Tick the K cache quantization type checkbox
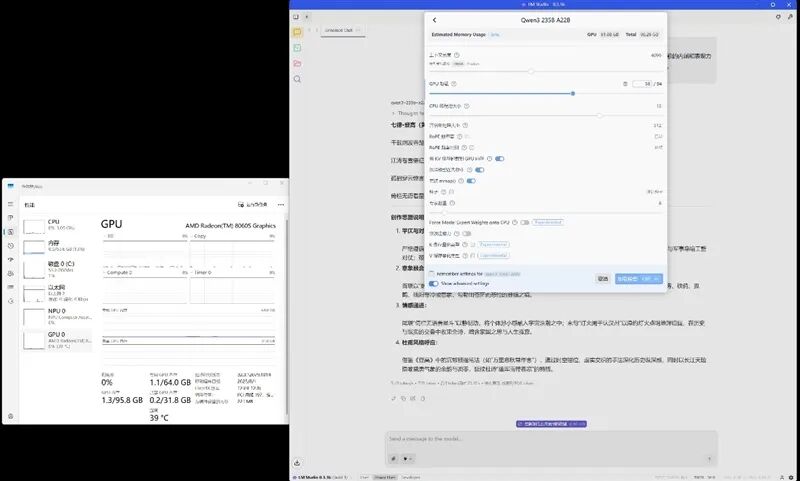Screen dimensions: 800x481 click(473, 245)
